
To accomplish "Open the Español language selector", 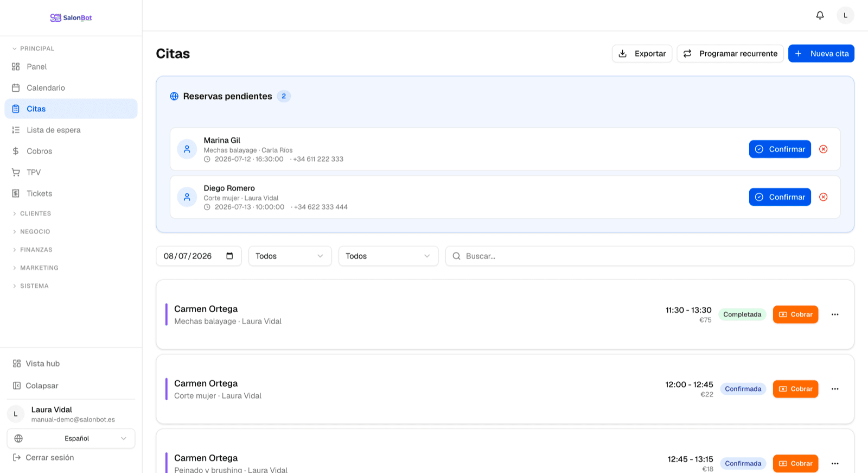I will (x=71, y=439).
